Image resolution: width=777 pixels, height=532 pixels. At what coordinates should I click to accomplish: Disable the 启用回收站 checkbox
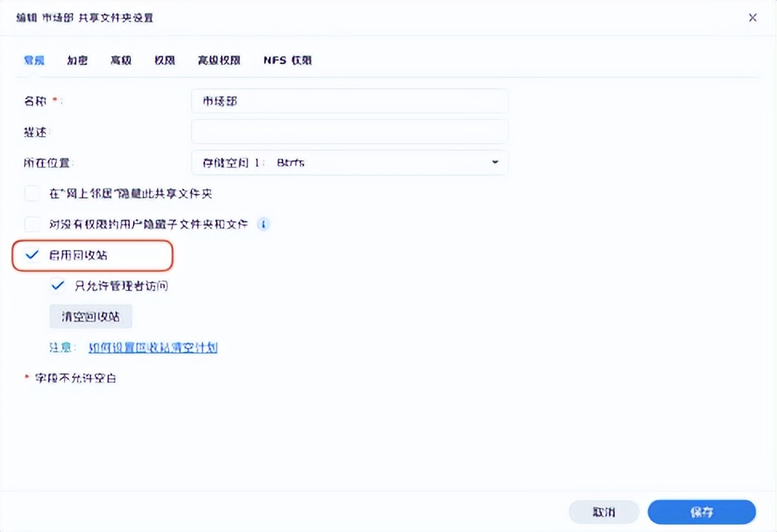tap(32, 255)
